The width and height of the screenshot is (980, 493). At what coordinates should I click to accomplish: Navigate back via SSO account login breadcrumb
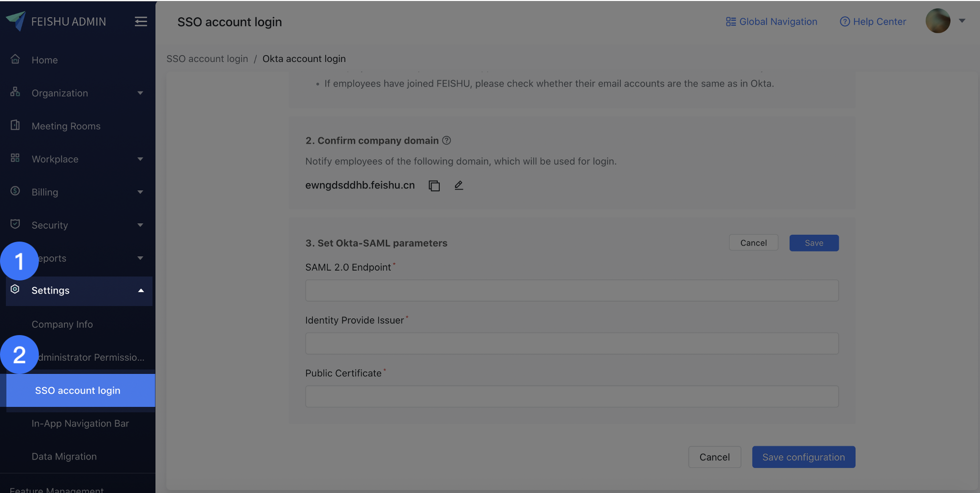(x=207, y=59)
